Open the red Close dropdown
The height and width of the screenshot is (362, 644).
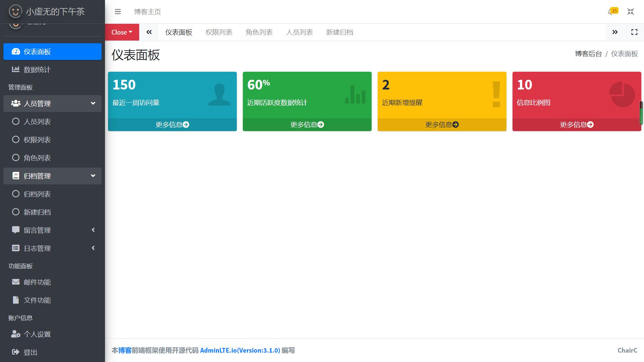click(x=122, y=32)
